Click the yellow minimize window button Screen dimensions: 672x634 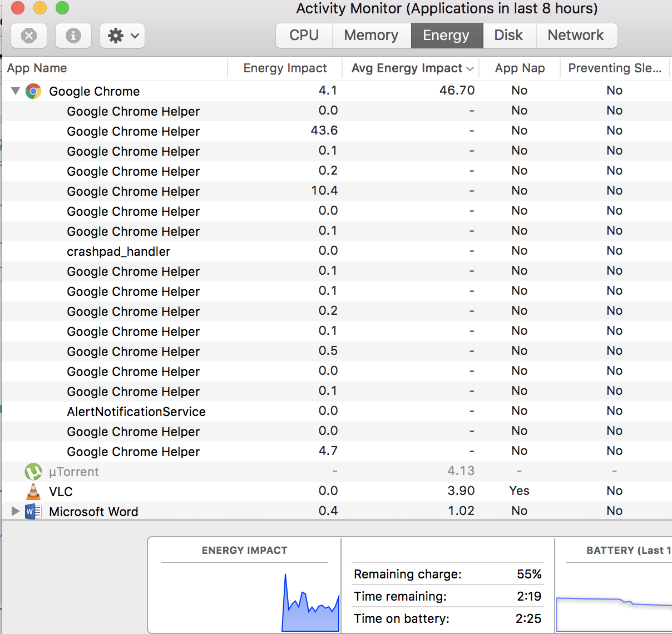(x=40, y=8)
